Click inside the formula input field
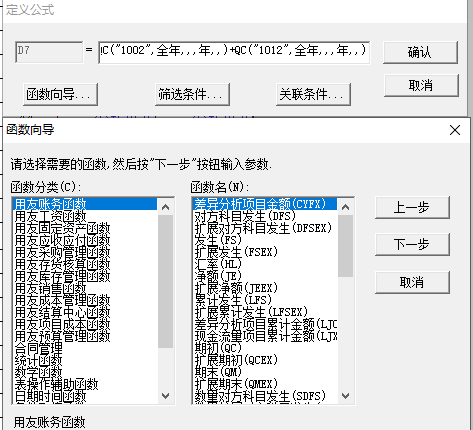The image size is (473, 430). pos(234,52)
